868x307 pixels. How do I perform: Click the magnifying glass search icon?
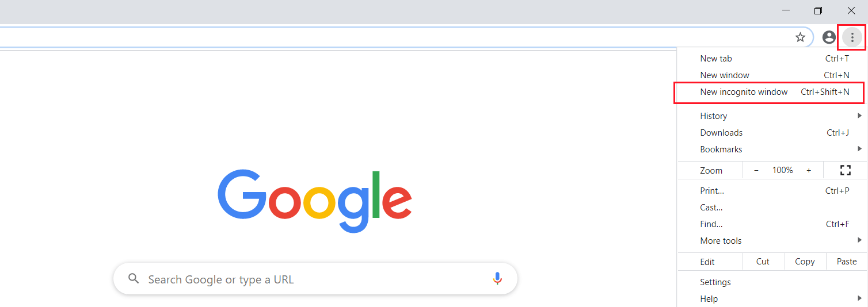coord(134,279)
